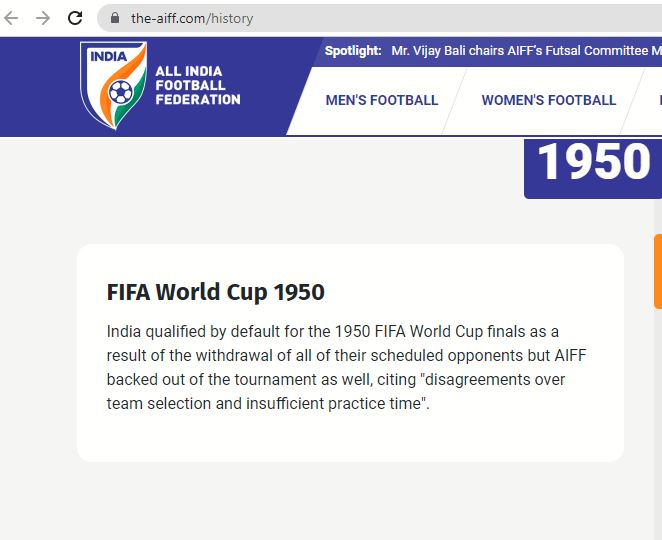Click the browser forward arrow

43,18
